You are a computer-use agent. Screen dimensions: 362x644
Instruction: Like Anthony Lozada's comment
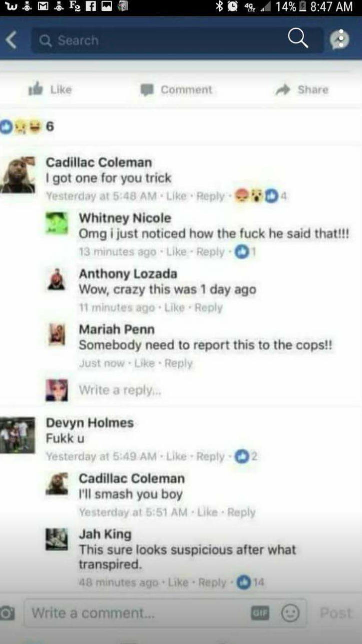(x=174, y=308)
